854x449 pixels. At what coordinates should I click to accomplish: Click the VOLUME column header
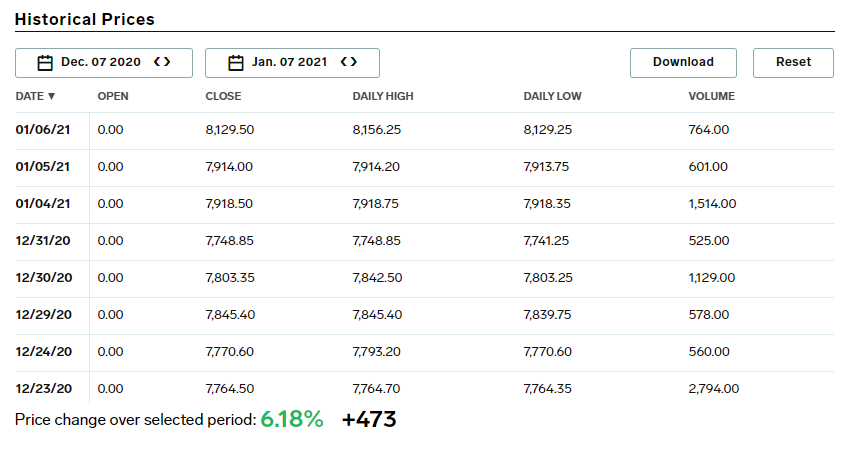point(712,97)
